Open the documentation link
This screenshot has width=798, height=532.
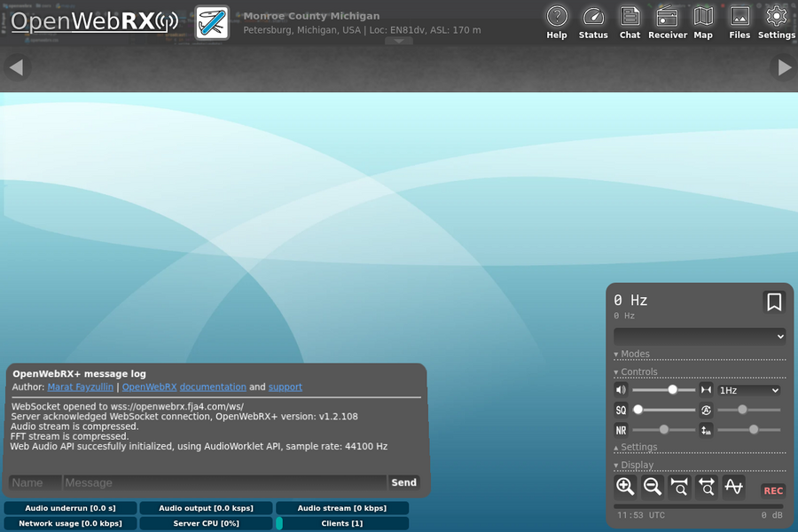tap(213, 387)
